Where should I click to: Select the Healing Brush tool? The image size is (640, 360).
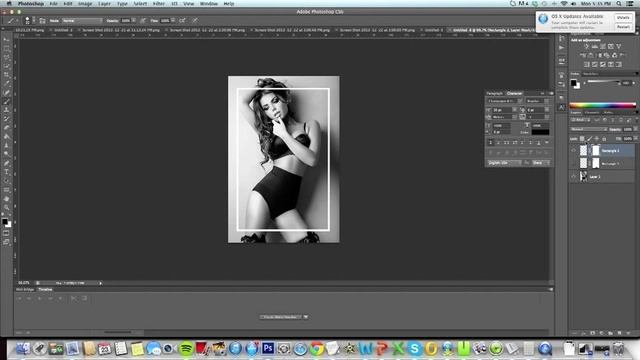(x=7, y=93)
